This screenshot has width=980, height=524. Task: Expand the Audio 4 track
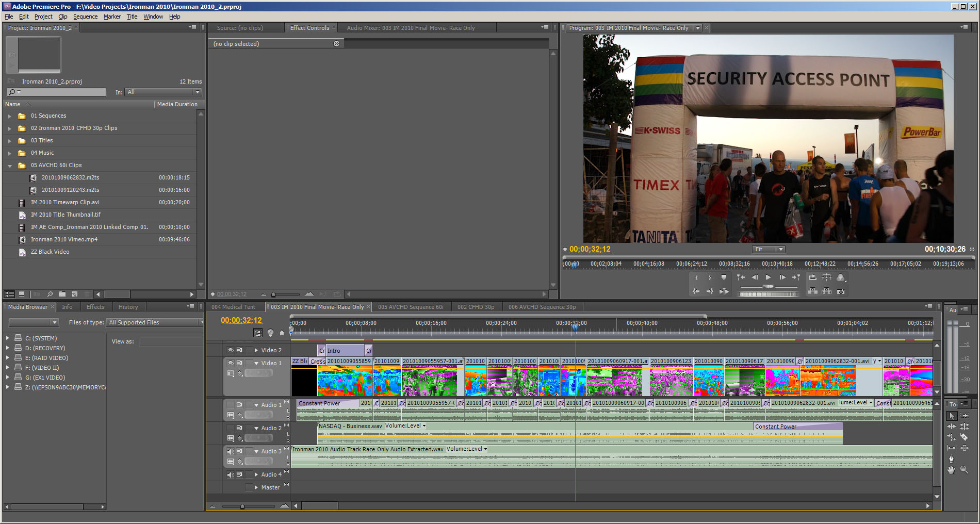click(256, 474)
